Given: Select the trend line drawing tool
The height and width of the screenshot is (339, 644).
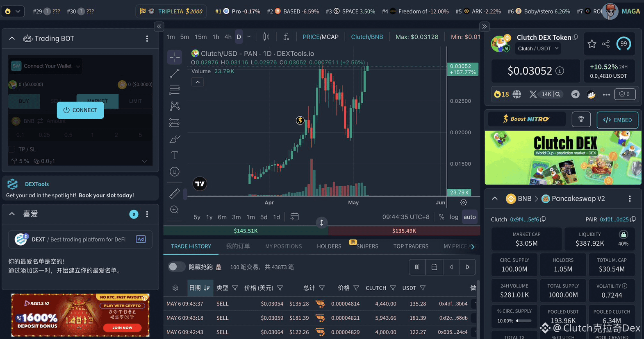Looking at the screenshot, I should point(175,74).
